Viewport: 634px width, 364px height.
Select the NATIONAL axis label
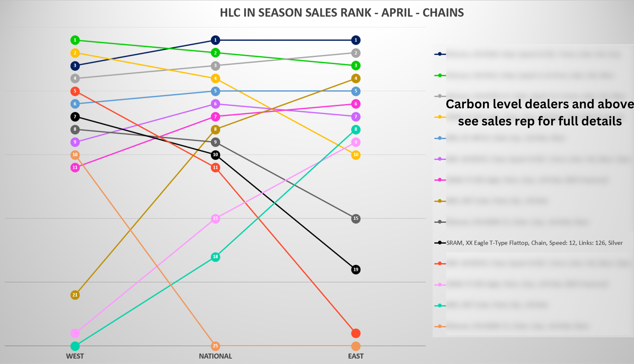click(215, 356)
